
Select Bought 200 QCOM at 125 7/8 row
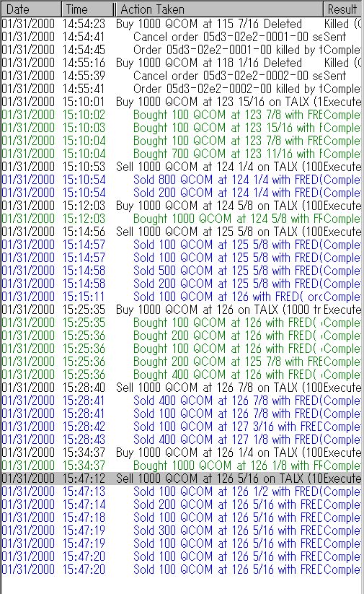click(x=182, y=362)
